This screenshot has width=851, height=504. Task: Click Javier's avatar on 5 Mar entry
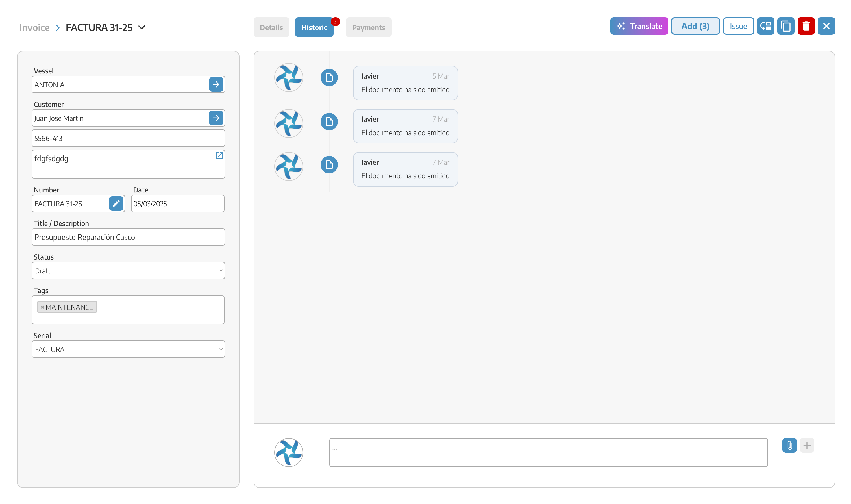point(289,77)
